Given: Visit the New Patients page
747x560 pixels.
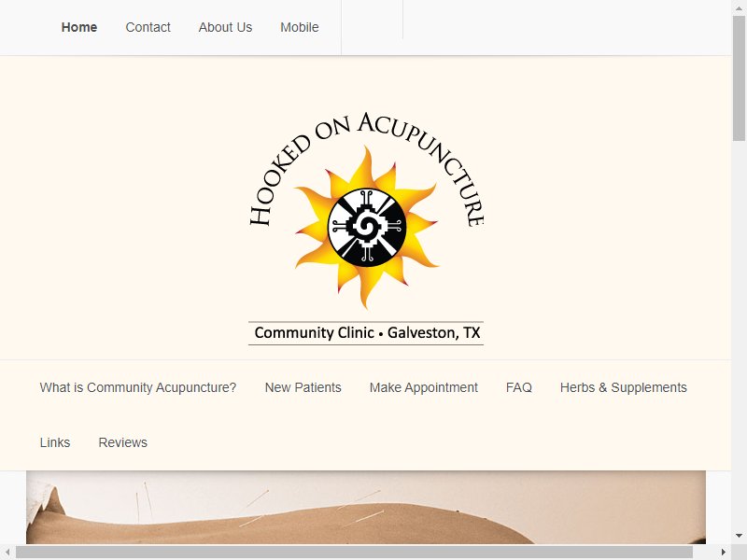Looking at the screenshot, I should [x=303, y=387].
